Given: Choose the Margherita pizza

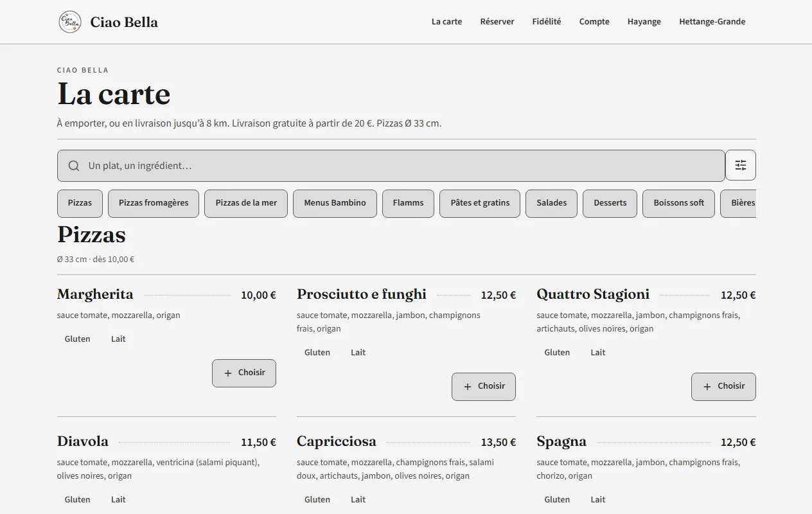Looking at the screenshot, I should coord(244,373).
